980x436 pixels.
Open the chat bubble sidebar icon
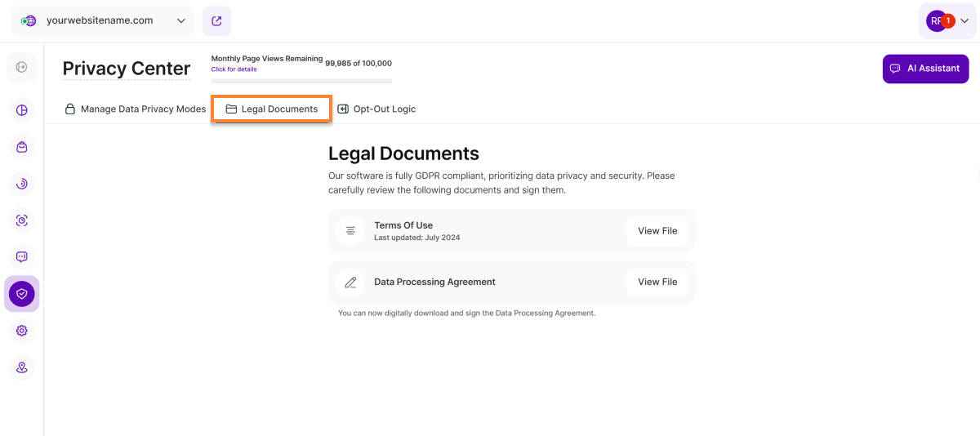point(21,256)
